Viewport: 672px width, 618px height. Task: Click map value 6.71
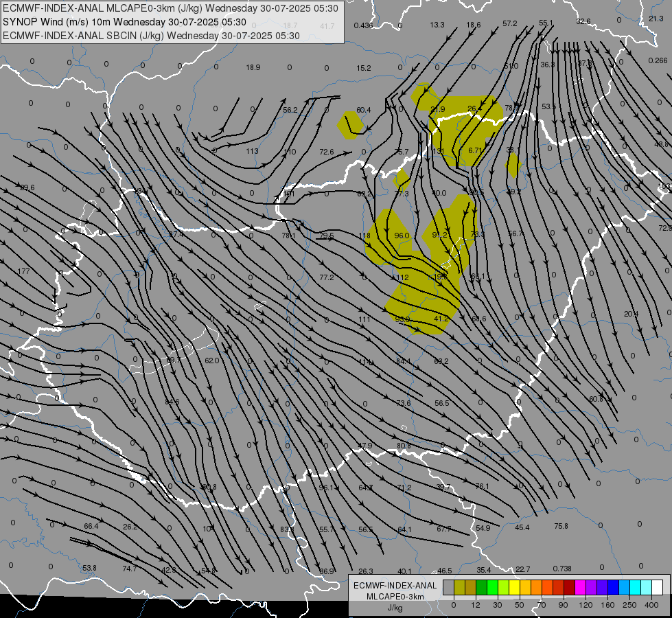click(x=475, y=150)
